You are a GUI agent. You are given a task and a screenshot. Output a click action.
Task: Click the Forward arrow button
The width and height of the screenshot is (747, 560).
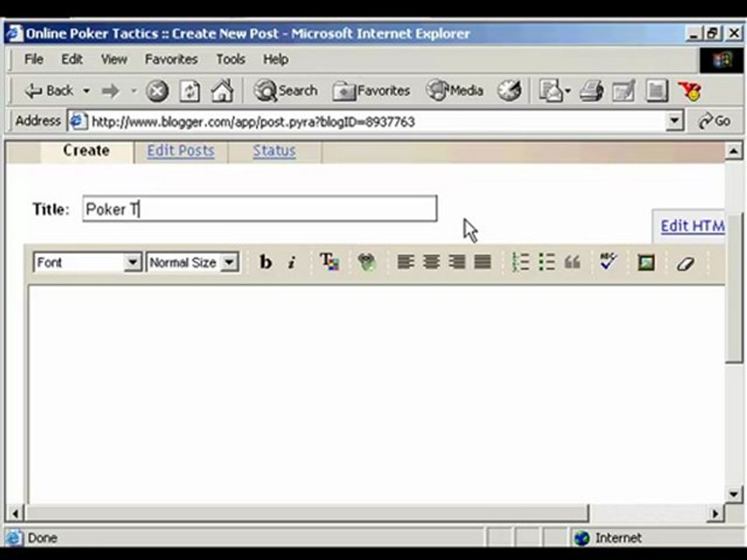(110, 90)
